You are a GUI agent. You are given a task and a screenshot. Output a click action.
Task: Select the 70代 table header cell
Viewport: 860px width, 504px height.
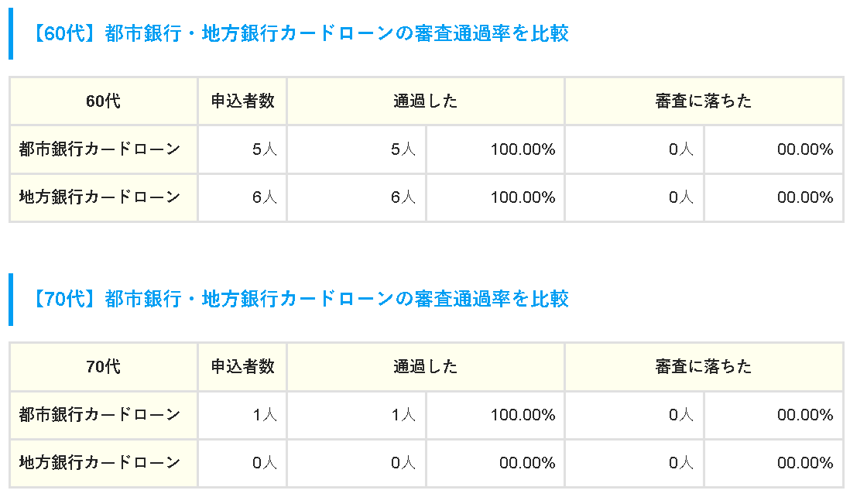pyautogui.click(x=103, y=366)
